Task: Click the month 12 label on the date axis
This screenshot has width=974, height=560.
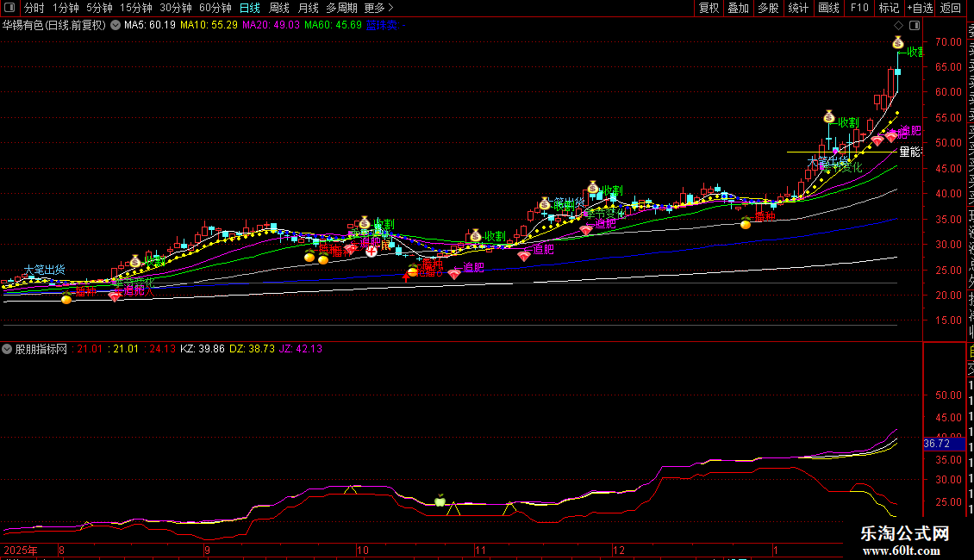Action: (x=618, y=550)
